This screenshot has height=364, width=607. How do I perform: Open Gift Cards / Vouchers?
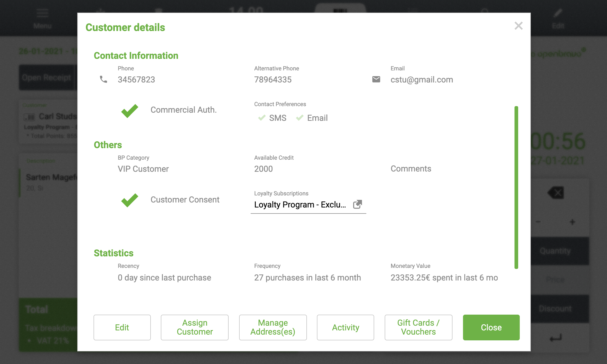418,327
